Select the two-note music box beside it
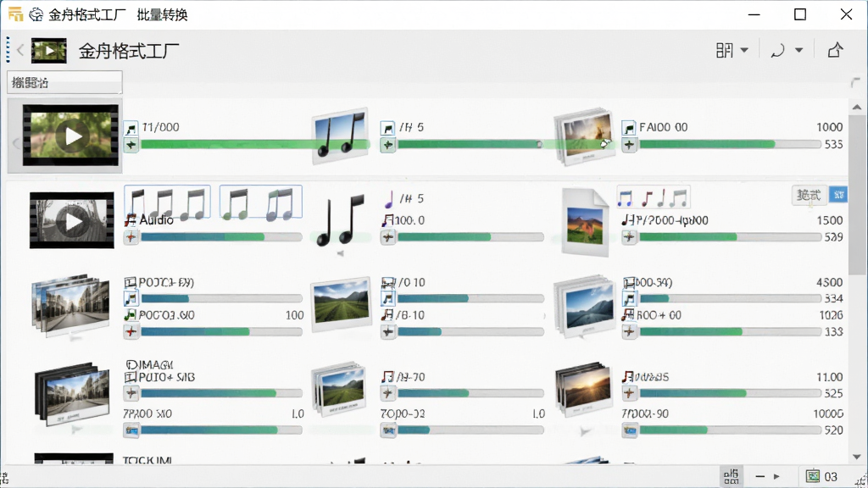Screen dimensions: 868x488 261,202
